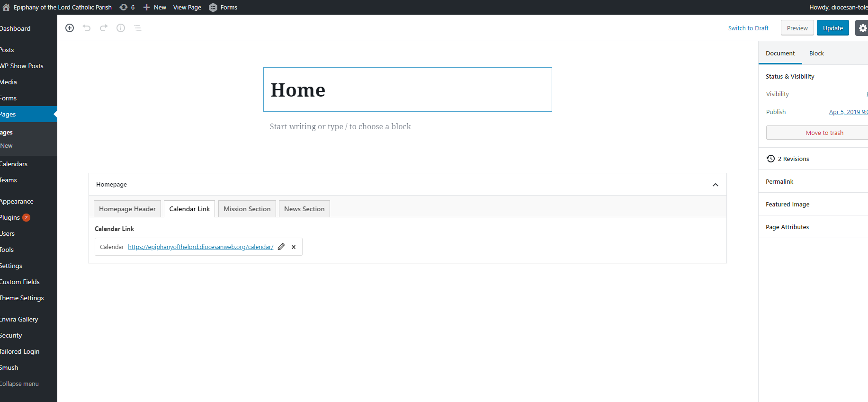The image size is (868, 402).
Task: Open the content structure info icon
Action: (121, 28)
